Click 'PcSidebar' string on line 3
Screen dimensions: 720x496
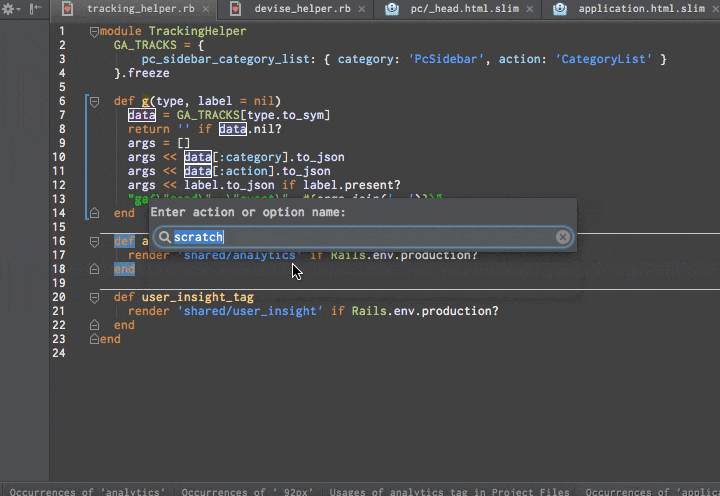(446, 59)
